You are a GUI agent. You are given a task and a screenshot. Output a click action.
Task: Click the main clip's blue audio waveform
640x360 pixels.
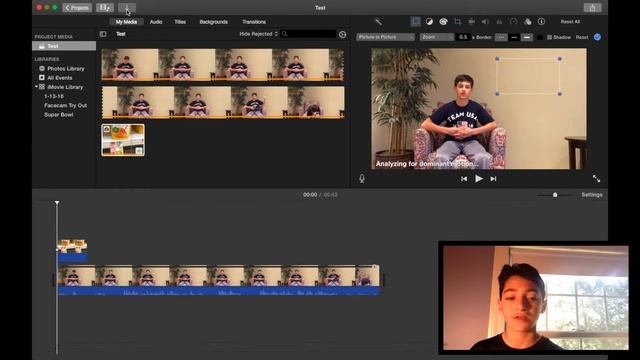point(219,291)
